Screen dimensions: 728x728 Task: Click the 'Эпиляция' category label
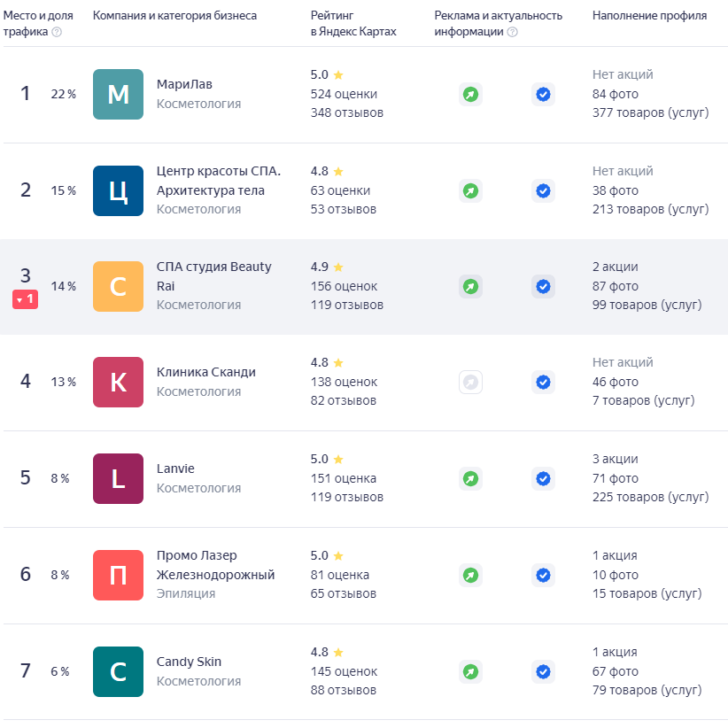pos(186,593)
